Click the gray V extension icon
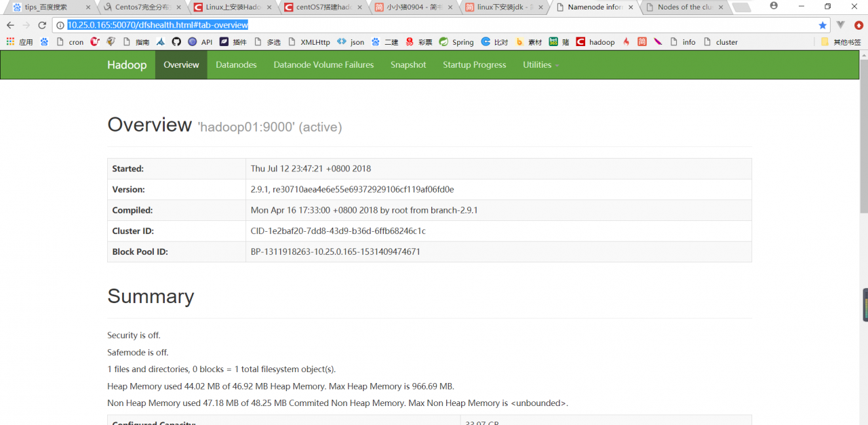The image size is (868, 425). [x=841, y=25]
